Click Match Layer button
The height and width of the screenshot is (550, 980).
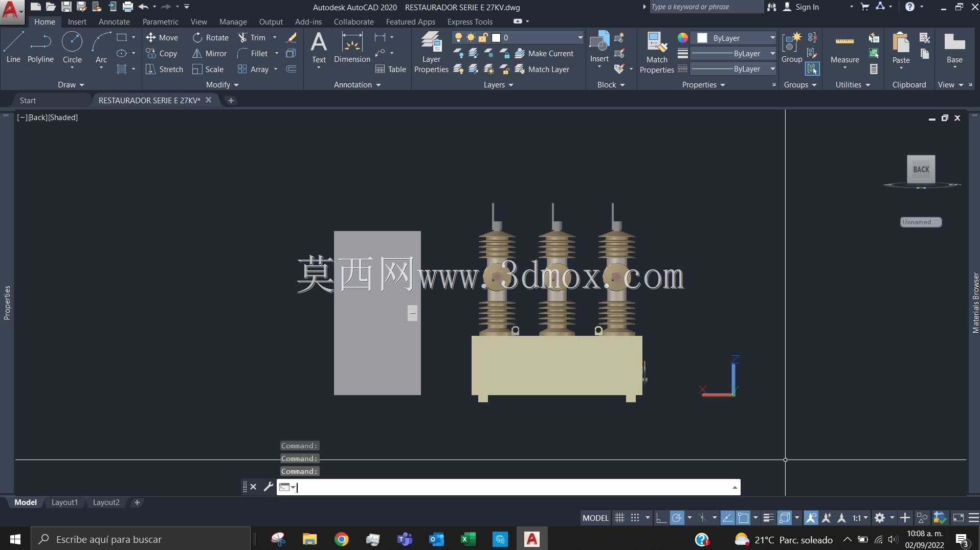[542, 69]
